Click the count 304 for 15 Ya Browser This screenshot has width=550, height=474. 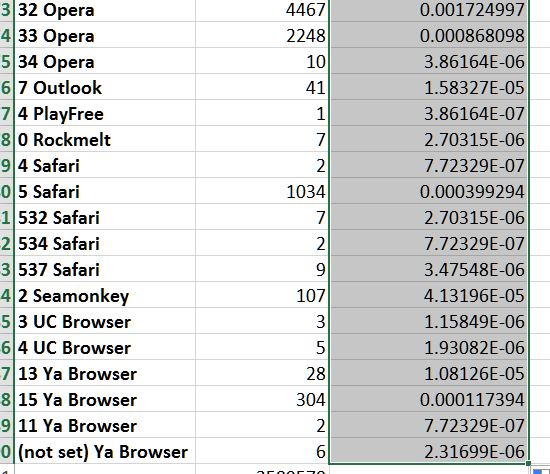point(262,398)
